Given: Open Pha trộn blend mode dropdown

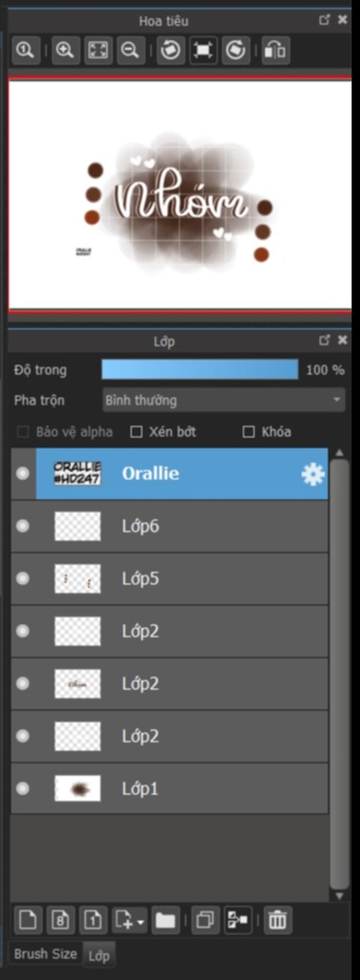Looking at the screenshot, I should point(224,400).
